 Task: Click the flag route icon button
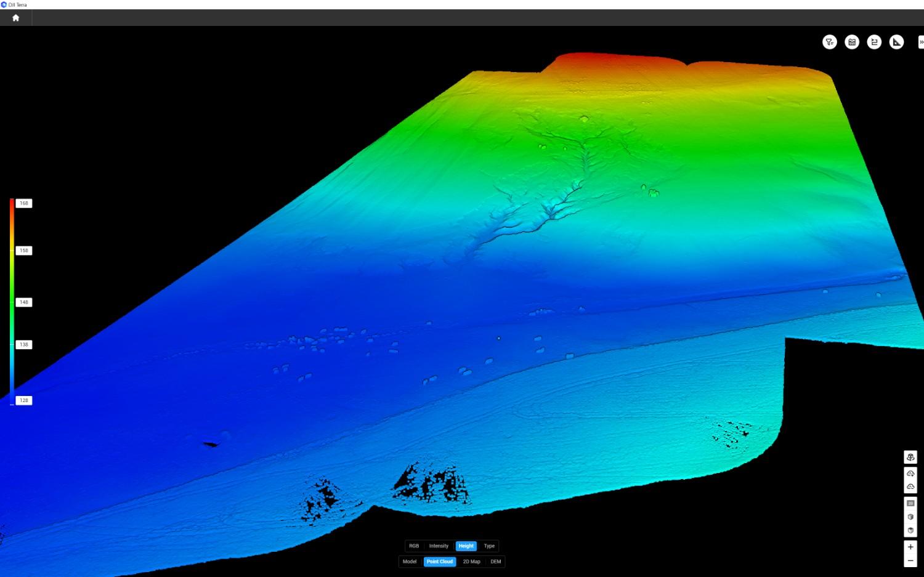tap(874, 42)
